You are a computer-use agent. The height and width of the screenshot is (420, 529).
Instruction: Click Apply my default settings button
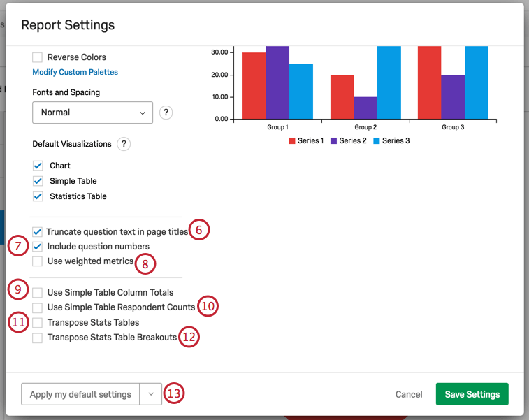point(80,394)
